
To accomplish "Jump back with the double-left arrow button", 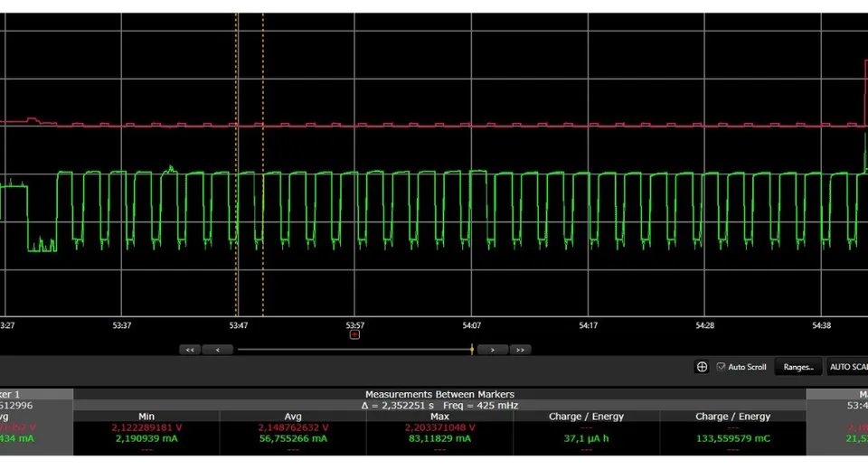I will tap(190, 350).
